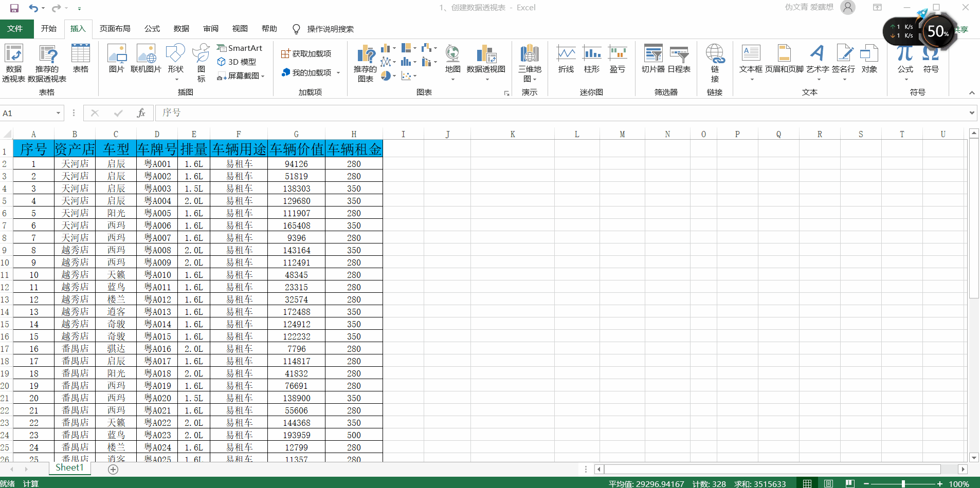Undo the last action
The height and width of the screenshot is (488, 980).
[x=33, y=8]
